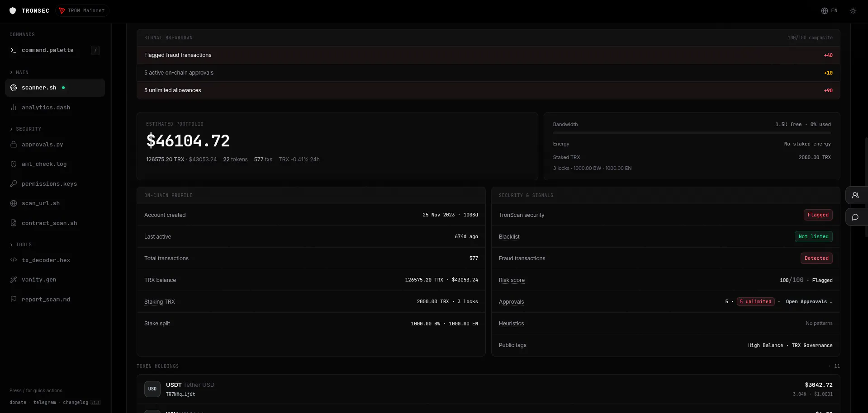View the changelog link

[76, 403]
